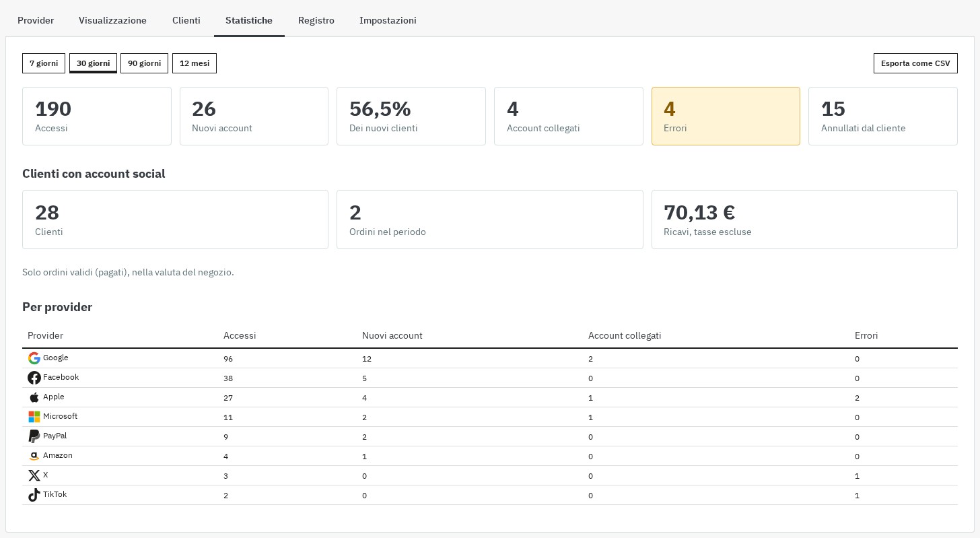The image size is (980, 538).
Task: Click the TikTok logo icon
Action: (x=34, y=495)
